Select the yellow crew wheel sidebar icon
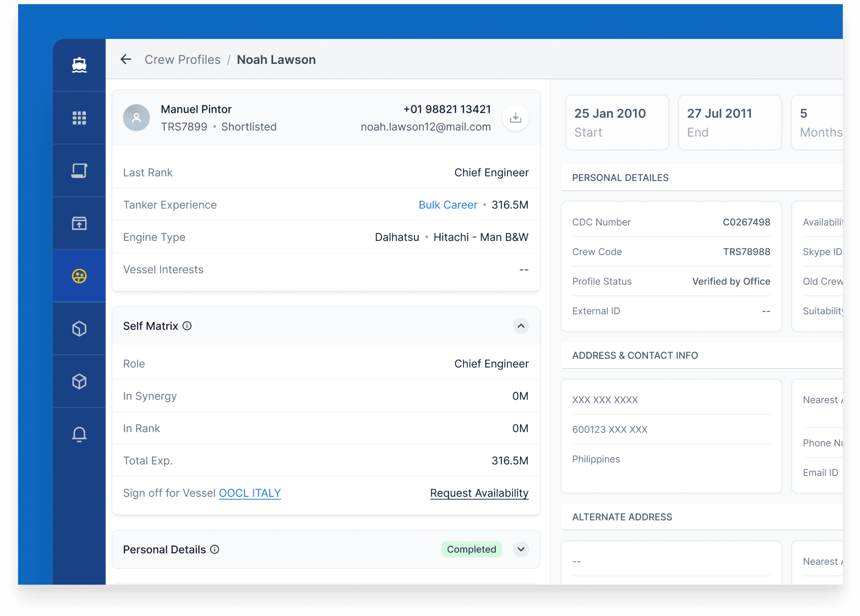This screenshot has height=616, width=860. [x=79, y=276]
